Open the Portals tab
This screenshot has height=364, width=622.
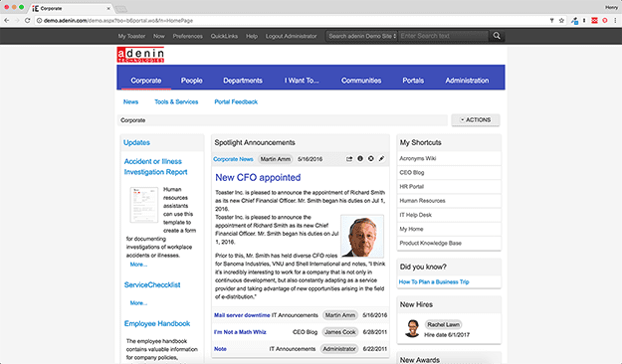click(x=413, y=81)
